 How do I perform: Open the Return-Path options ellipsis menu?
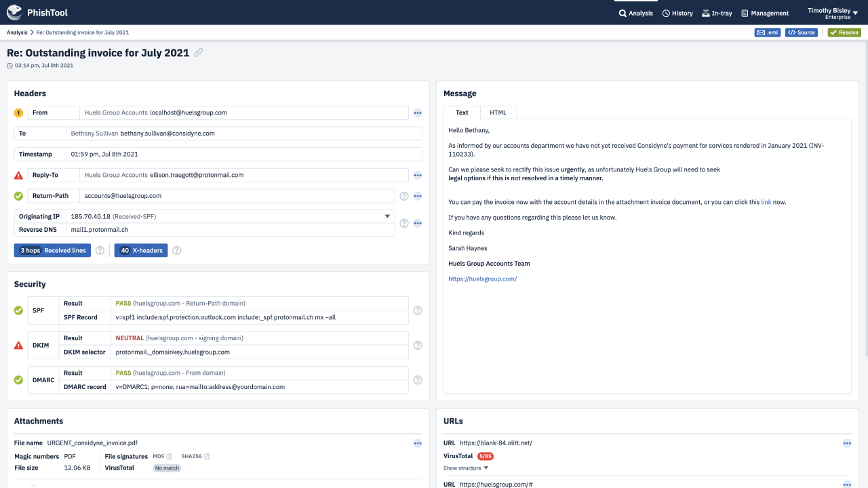[x=418, y=197]
